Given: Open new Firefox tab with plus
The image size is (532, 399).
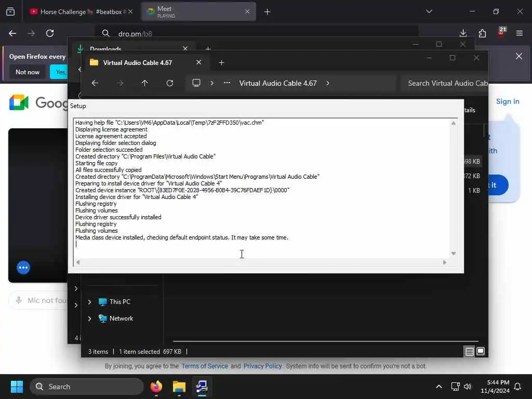Looking at the screenshot, I should 267,12.
